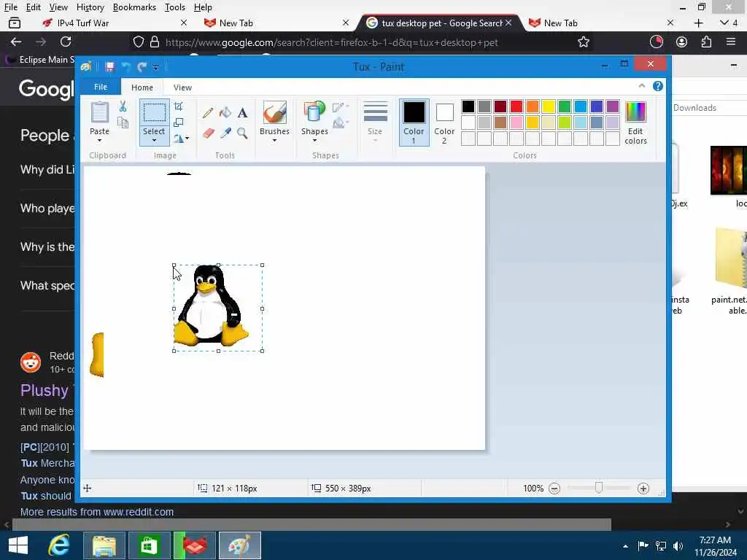747x560 pixels.
Task: Switch to the View tab in Paint
Action: click(x=182, y=87)
